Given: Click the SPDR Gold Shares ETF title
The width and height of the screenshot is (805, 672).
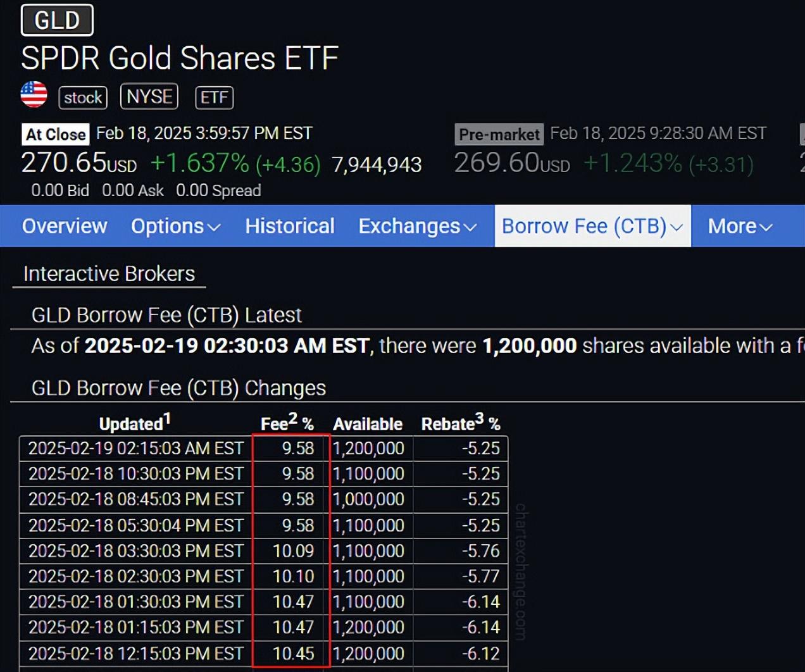Looking at the screenshot, I should (180, 58).
